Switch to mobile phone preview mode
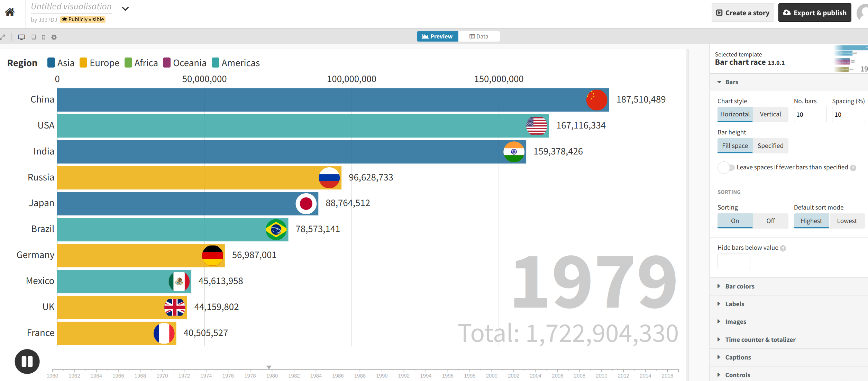 coord(43,37)
